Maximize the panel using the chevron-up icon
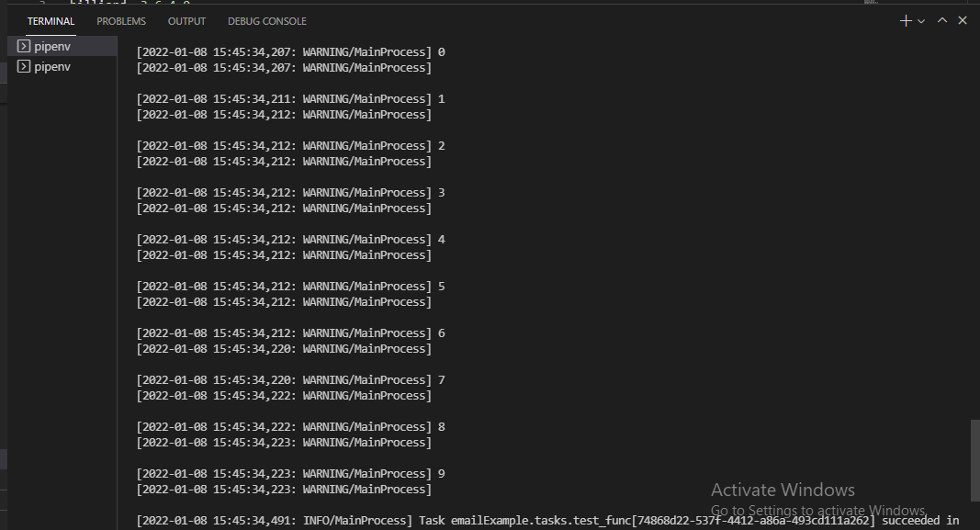The height and width of the screenshot is (530, 980). (941, 20)
